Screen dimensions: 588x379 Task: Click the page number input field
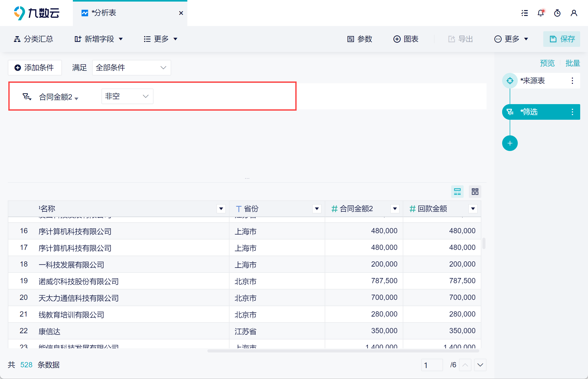pyautogui.click(x=432, y=365)
